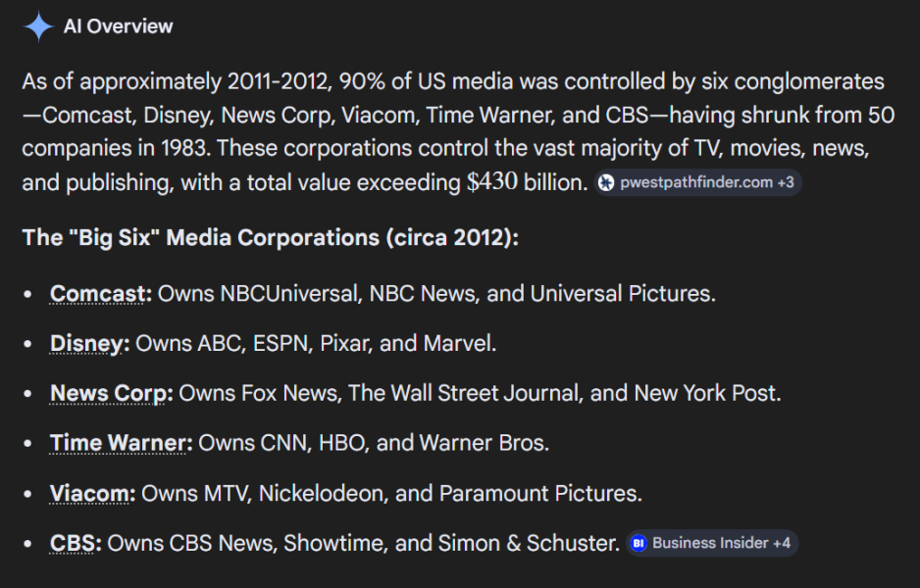Click the text listing CNN, HBO, Warner Bros.
Image resolution: width=920 pixels, height=588 pixels.
pyautogui.click(x=374, y=443)
